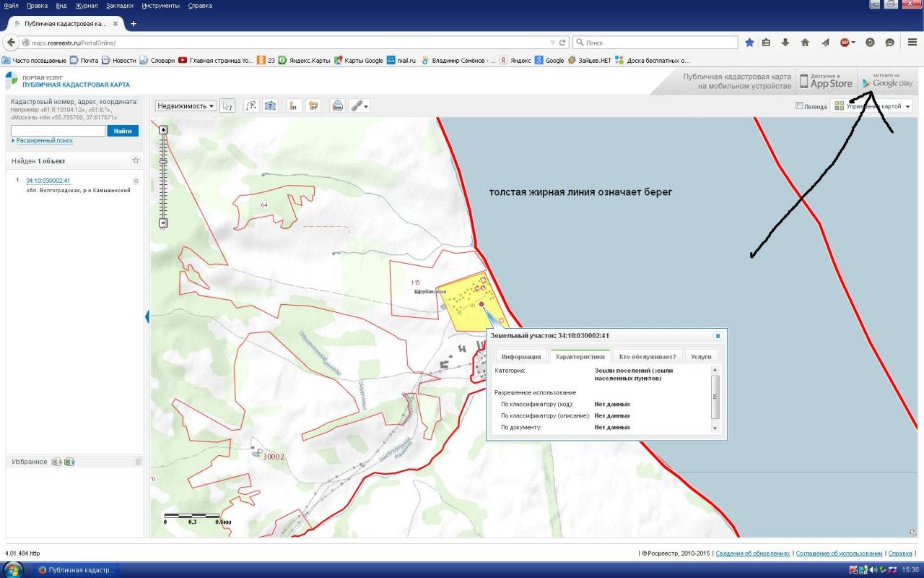Image resolution: width=924 pixels, height=578 pixels.
Task: Export favorites to Excel first icon
Action: coord(56,462)
